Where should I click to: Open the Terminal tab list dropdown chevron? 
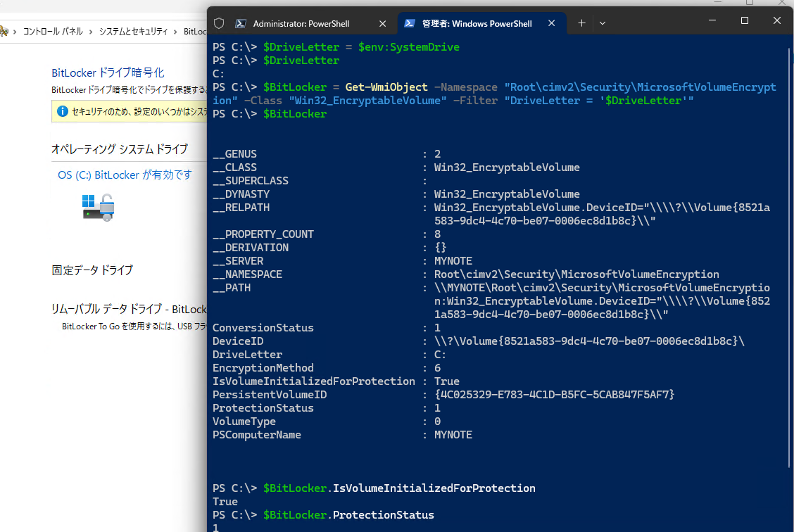tap(603, 23)
